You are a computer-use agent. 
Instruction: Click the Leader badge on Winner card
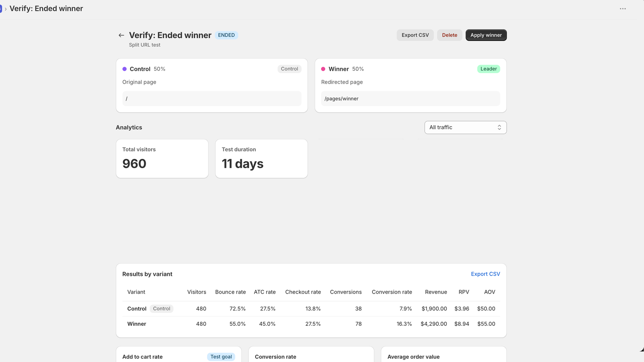coord(488,69)
